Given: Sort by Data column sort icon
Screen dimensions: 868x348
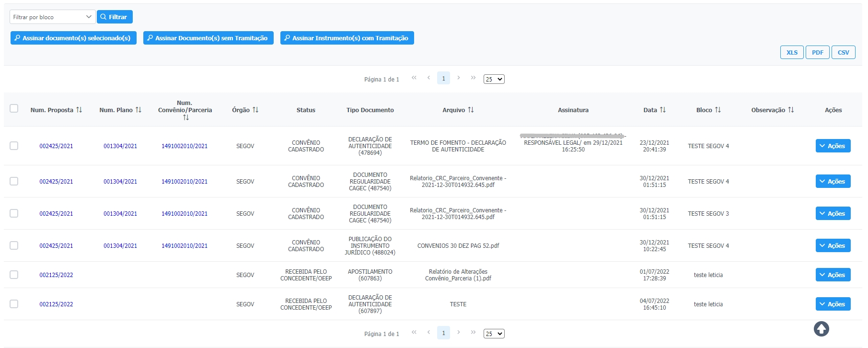Looking at the screenshot, I should click(x=663, y=110).
